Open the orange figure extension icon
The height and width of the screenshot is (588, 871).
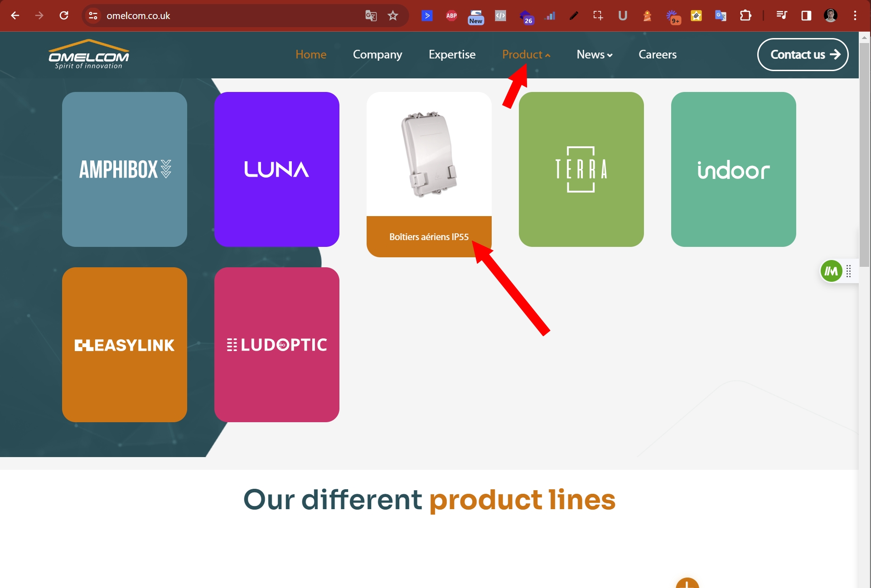[647, 16]
